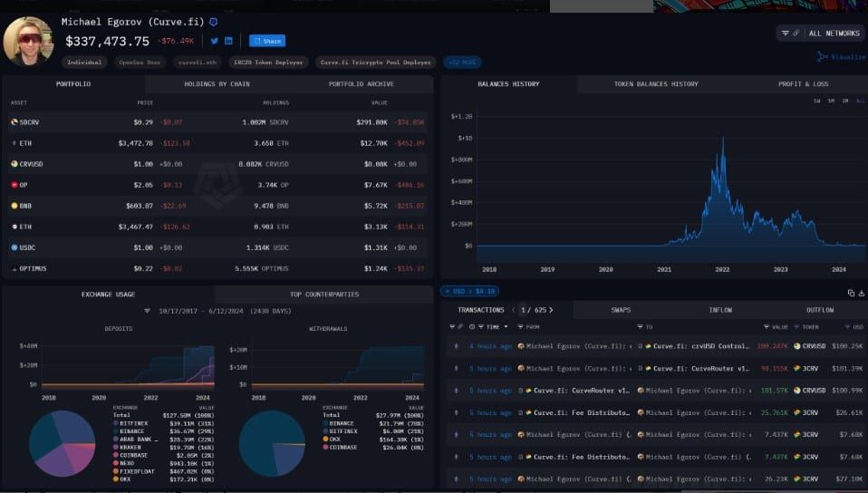Click the link icon beside All Networks
The height and width of the screenshot is (493, 868).
(x=796, y=34)
